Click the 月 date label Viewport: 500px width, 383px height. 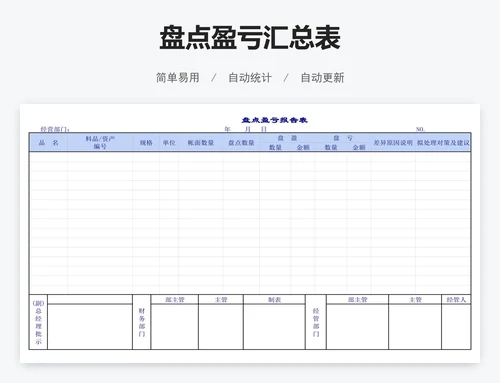(x=247, y=129)
